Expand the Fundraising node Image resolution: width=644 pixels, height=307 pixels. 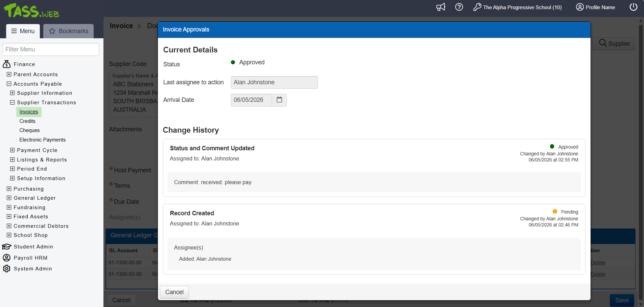tap(9, 207)
